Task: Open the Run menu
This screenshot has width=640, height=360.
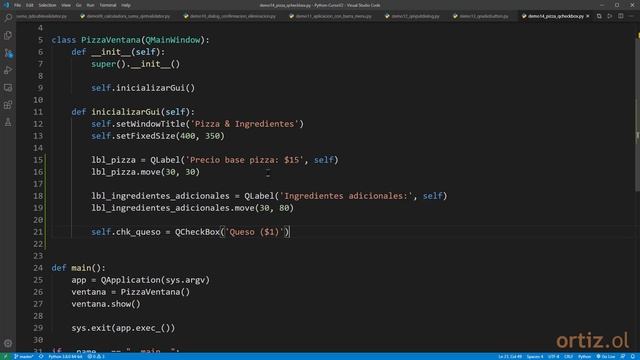Action: click(91, 5)
